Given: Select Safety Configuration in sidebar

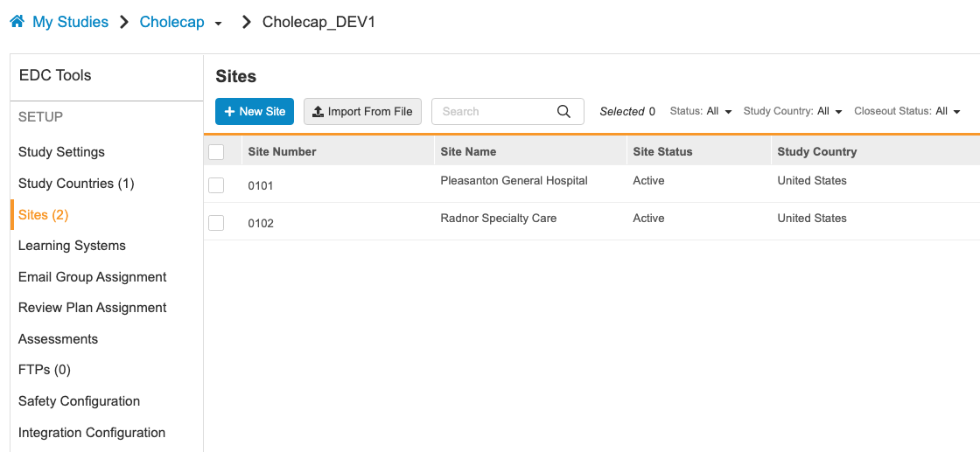Looking at the screenshot, I should [x=79, y=401].
